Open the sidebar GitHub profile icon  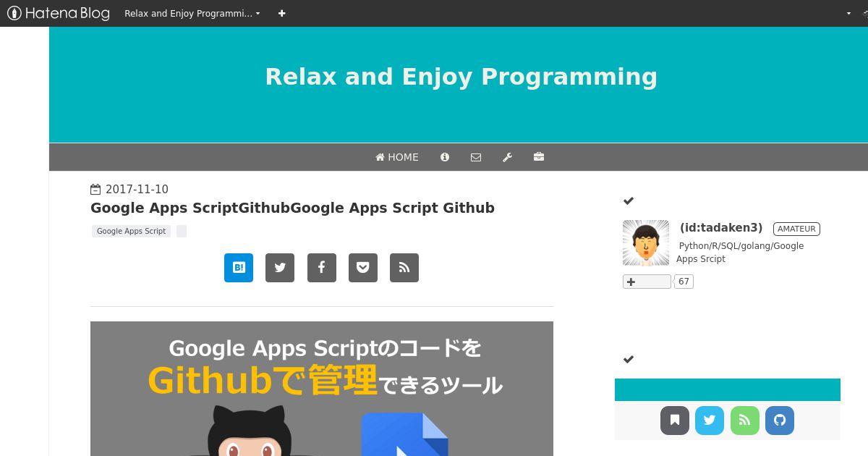[x=780, y=421]
